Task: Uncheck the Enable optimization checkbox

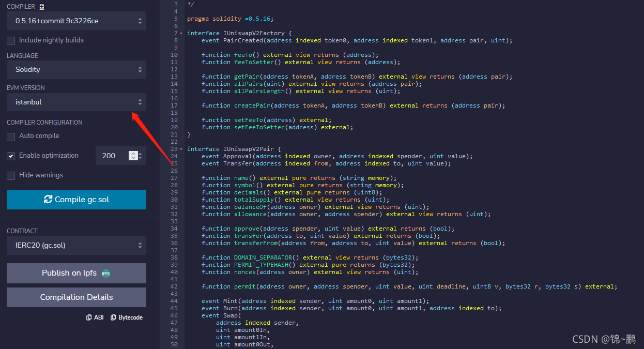Action: 11,156
